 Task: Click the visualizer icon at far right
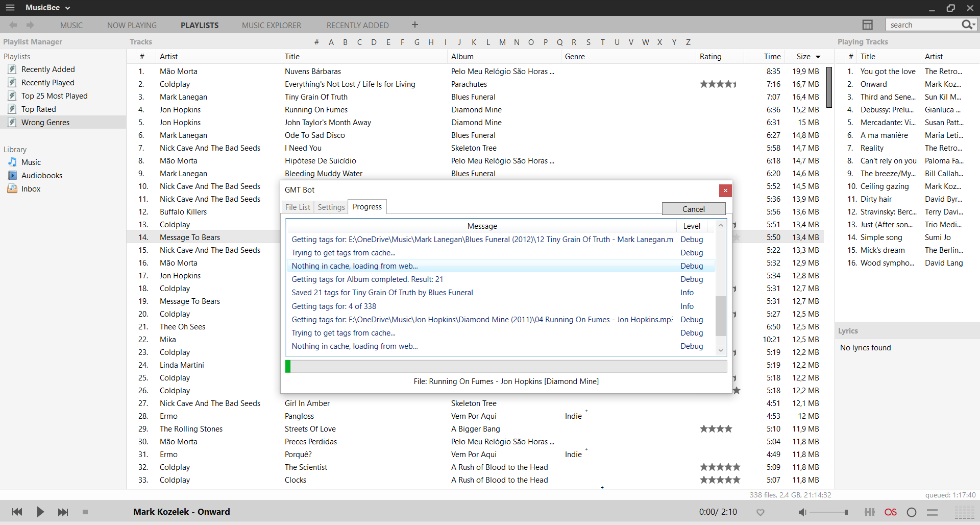point(965,512)
